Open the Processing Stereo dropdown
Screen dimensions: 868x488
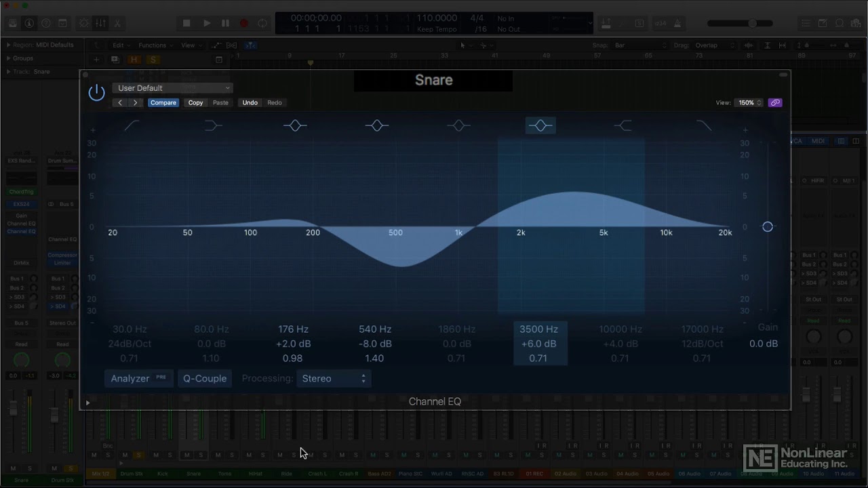pos(334,378)
